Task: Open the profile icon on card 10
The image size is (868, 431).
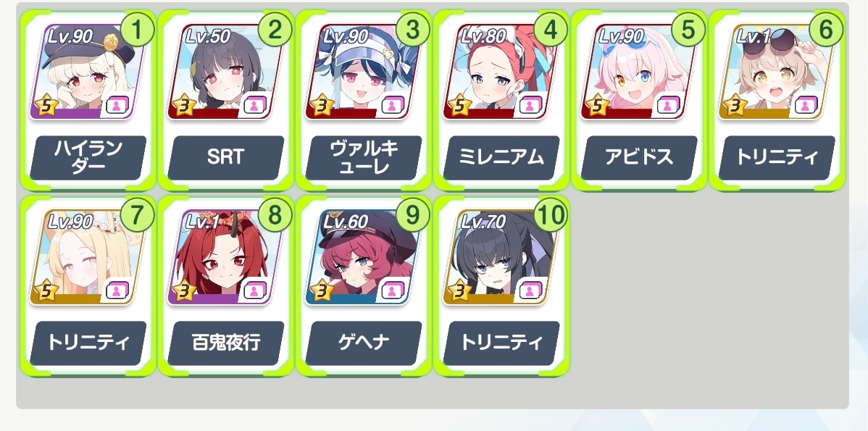Action: tap(530, 290)
